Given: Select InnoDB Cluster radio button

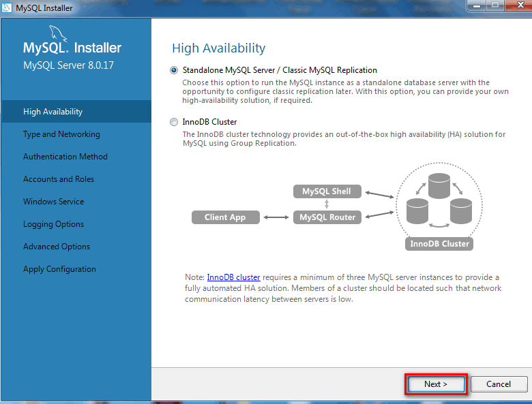Looking at the screenshot, I should pyautogui.click(x=174, y=122).
